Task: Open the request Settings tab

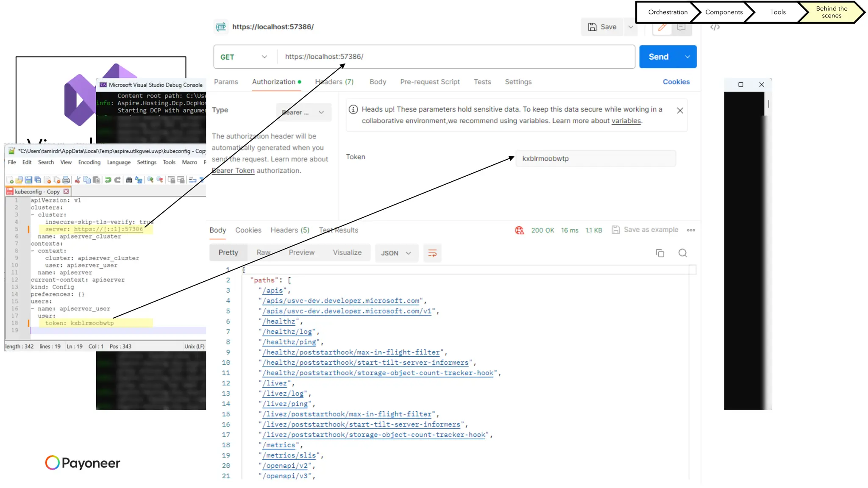Action: pyautogui.click(x=518, y=82)
